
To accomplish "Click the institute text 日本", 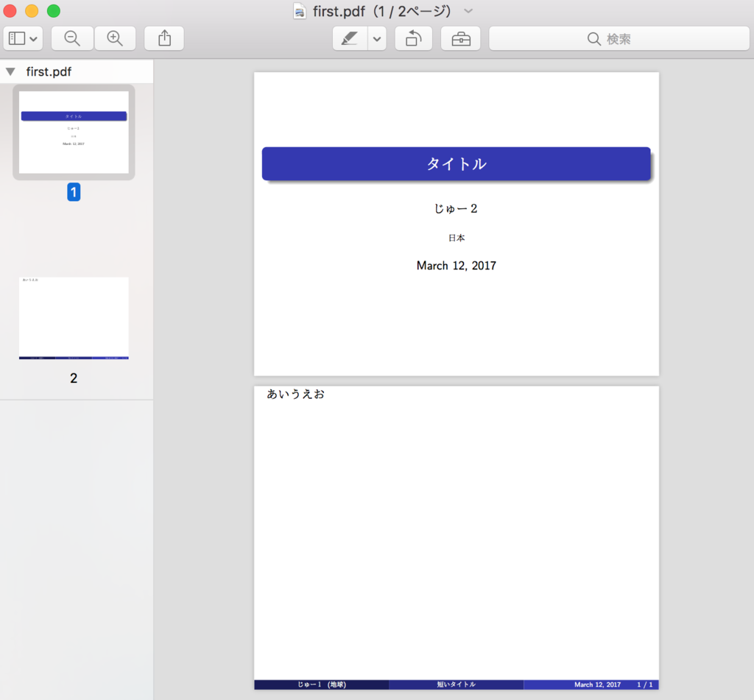I will (457, 238).
